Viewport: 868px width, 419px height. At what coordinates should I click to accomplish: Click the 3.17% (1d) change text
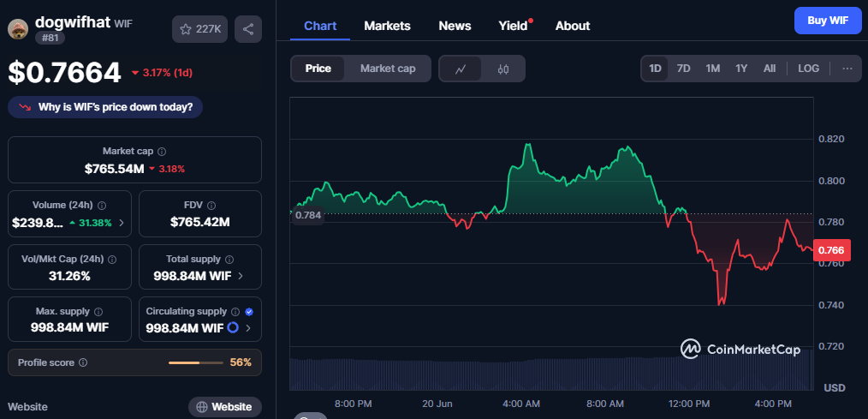167,73
